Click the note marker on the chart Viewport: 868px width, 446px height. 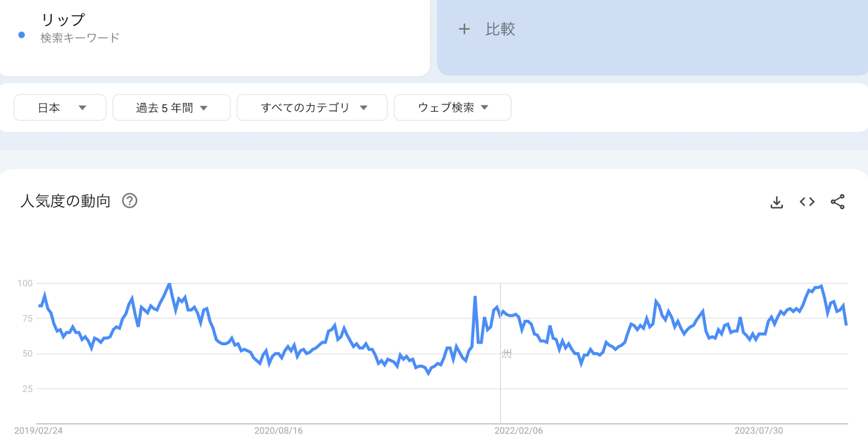click(x=507, y=354)
